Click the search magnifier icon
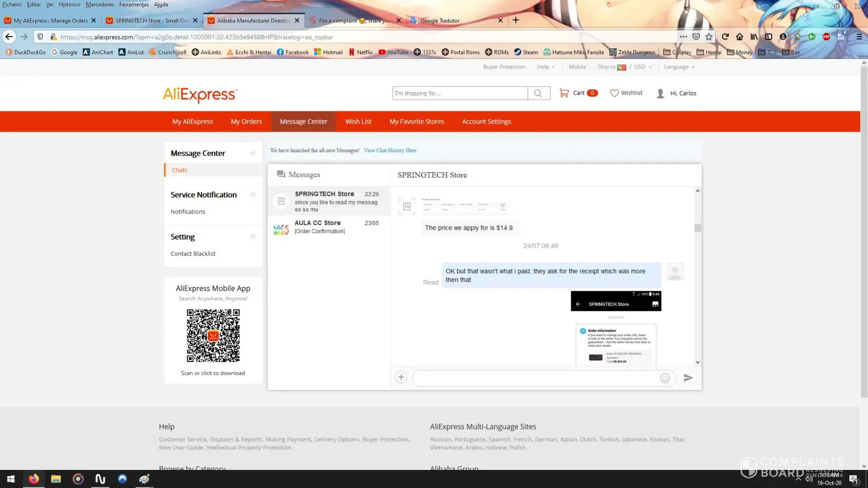This screenshot has height=488, width=868. click(538, 93)
